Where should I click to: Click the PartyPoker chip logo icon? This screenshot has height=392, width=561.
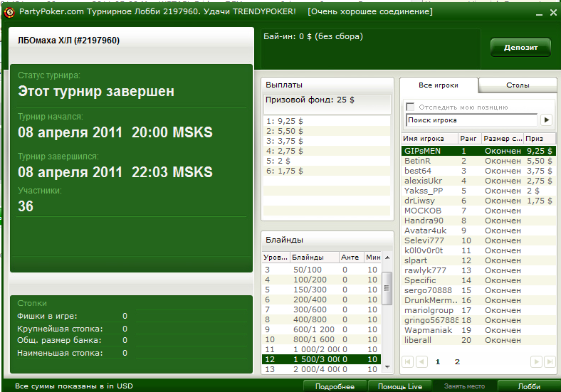(9, 12)
